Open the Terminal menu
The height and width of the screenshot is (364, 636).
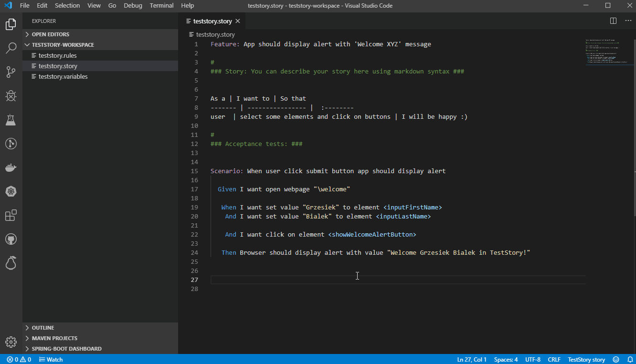162,6
